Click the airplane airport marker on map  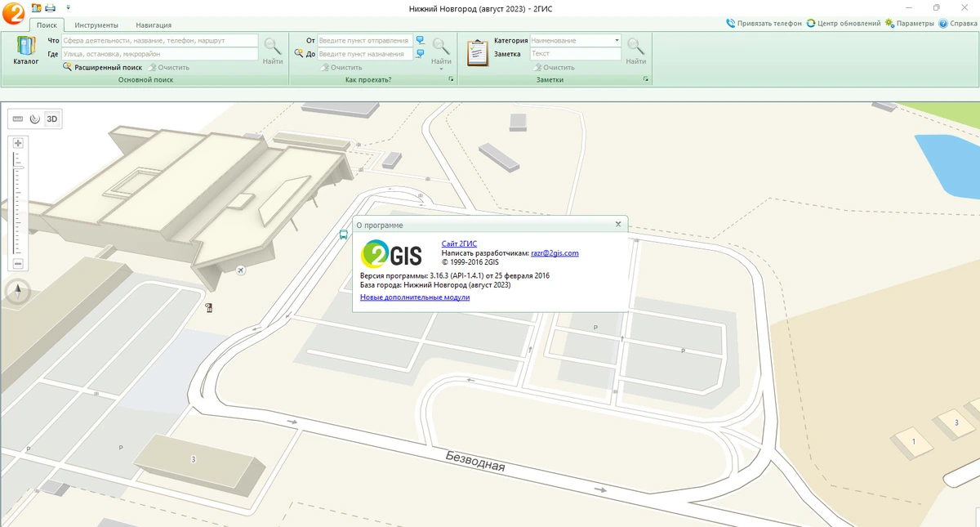[x=240, y=270]
